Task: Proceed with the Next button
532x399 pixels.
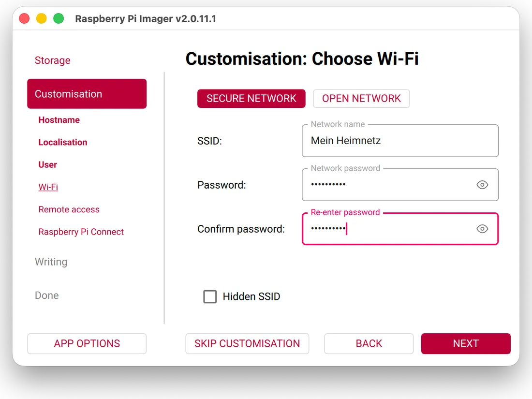Action: (x=466, y=344)
